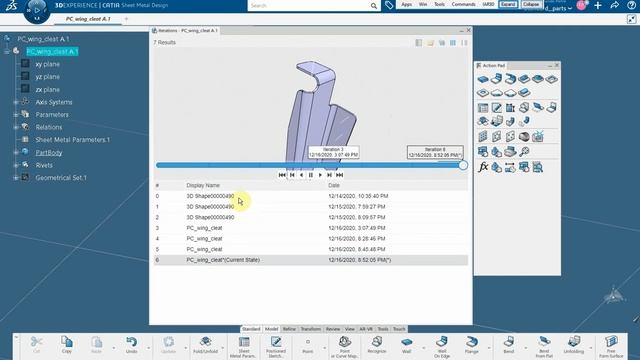Viewport: 640px width, 360px height.
Task: Click the Point tool
Action: (x=308, y=344)
